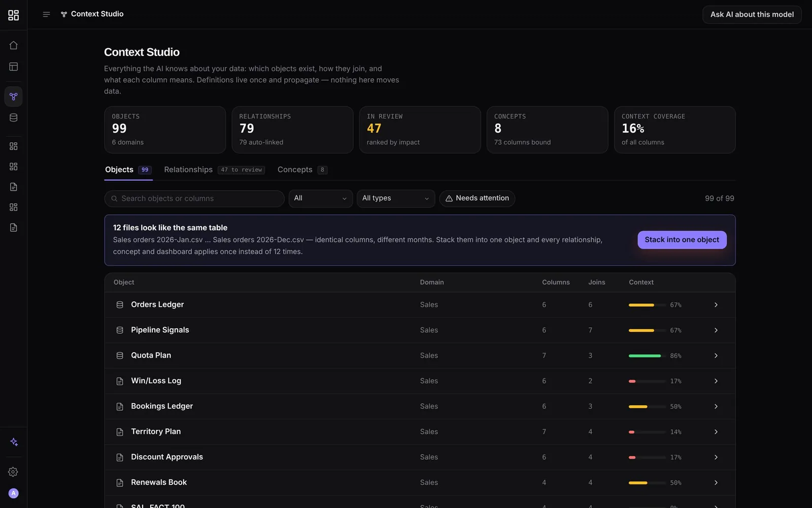The width and height of the screenshot is (812, 508).
Task: Open the All types dropdown
Action: pyautogui.click(x=396, y=199)
